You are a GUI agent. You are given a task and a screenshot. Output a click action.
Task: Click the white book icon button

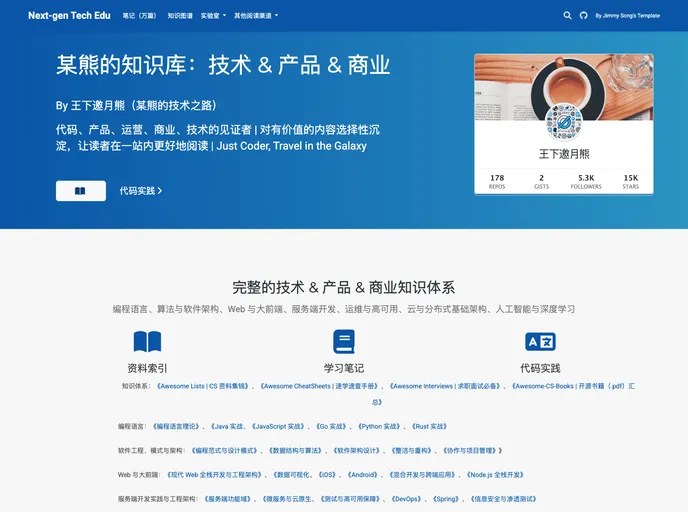pyautogui.click(x=81, y=190)
